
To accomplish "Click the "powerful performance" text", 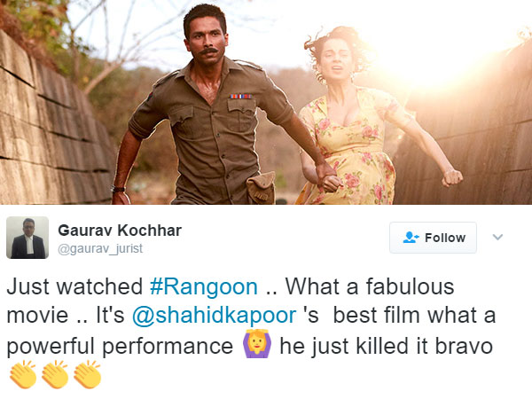I will tap(120, 347).
